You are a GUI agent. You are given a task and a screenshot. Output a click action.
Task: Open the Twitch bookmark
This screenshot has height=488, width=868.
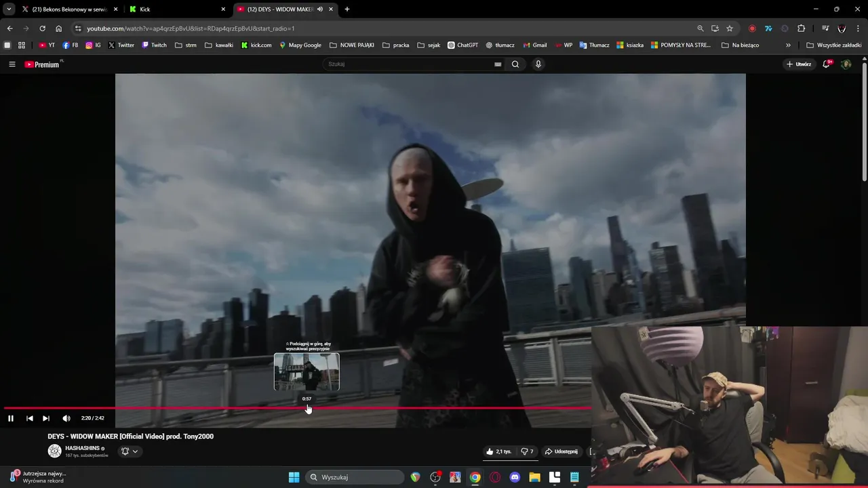tap(155, 45)
